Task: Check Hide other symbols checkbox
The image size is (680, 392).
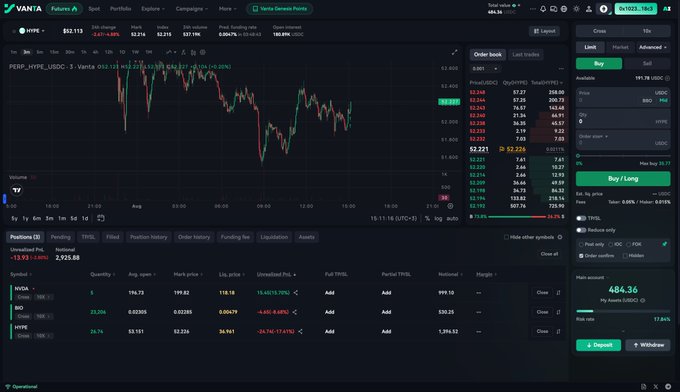Action: [506, 237]
